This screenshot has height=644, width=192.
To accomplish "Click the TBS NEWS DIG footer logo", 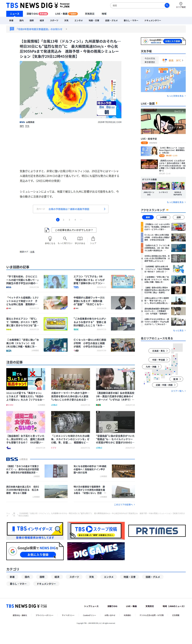I will 26,606.
